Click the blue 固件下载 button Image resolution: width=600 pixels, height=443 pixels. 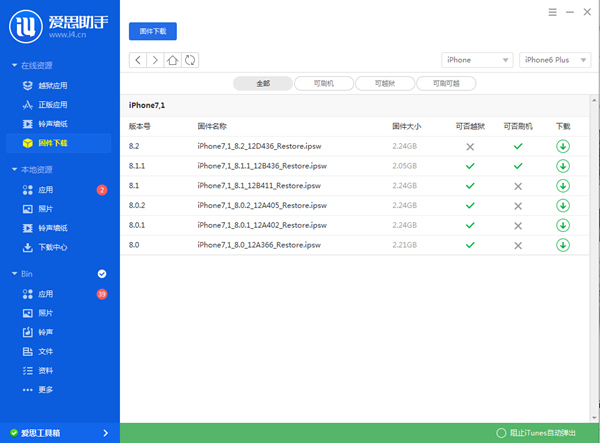(152, 32)
